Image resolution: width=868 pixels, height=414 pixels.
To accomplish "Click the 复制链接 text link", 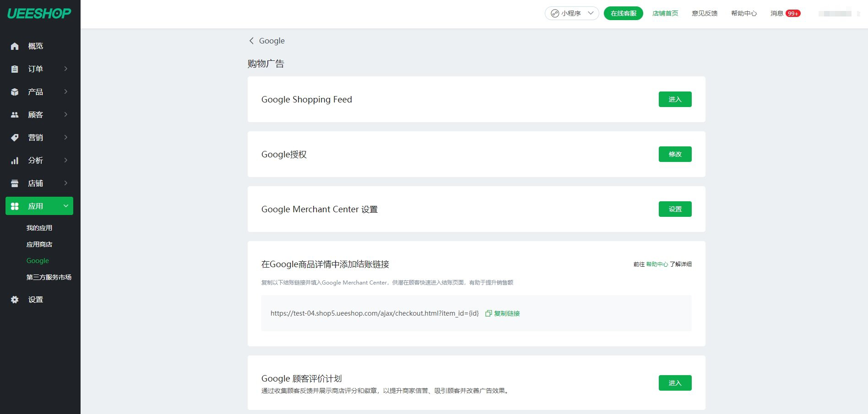I will [507, 313].
